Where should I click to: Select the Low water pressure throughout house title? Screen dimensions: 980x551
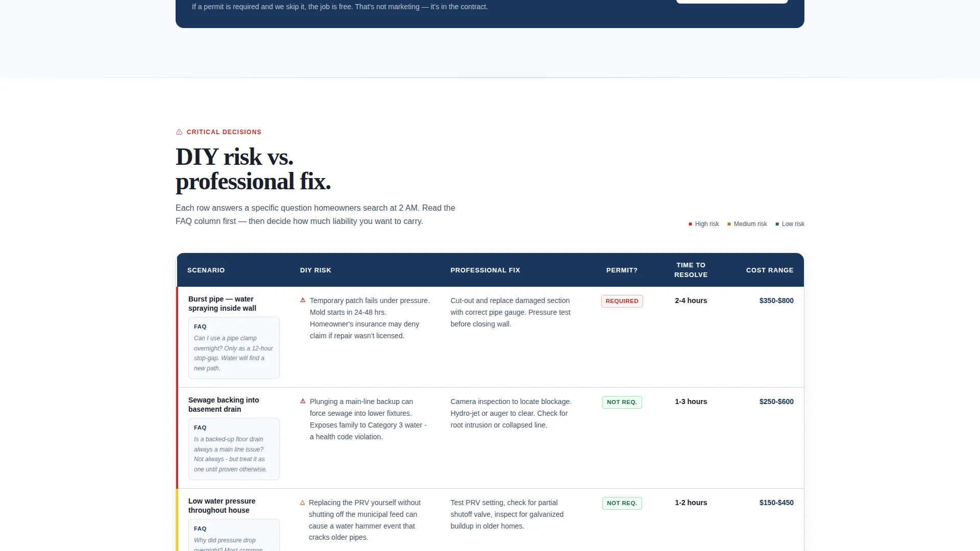click(x=222, y=506)
